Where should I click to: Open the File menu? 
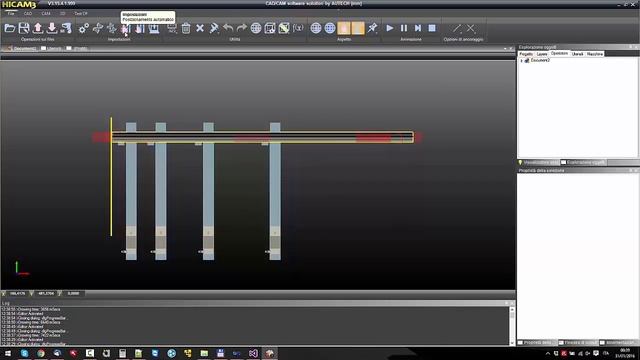(11, 13)
